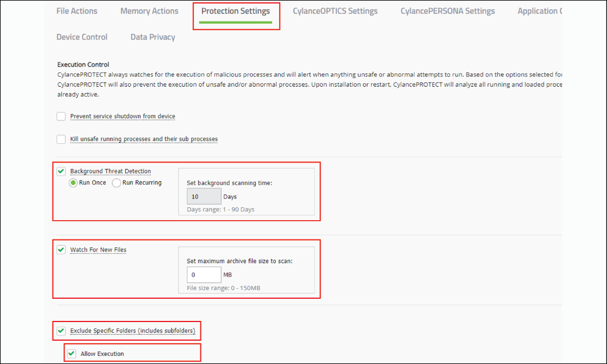Image resolution: width=607 pixels, height=364 pixels.
Task: Click the 'File size range: 0 - 150MB' hint
Action: click(x=223, y=288)
